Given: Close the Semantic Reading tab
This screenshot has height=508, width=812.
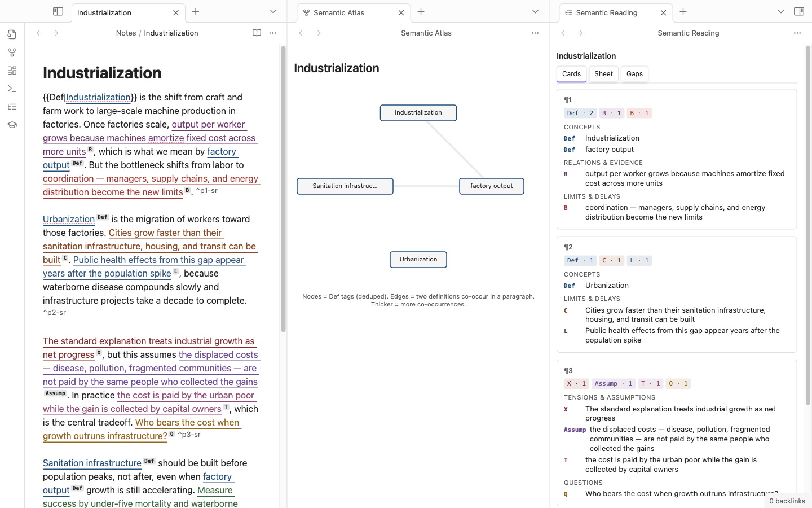Looking at the screenshot, I should [x=663, y=12].
